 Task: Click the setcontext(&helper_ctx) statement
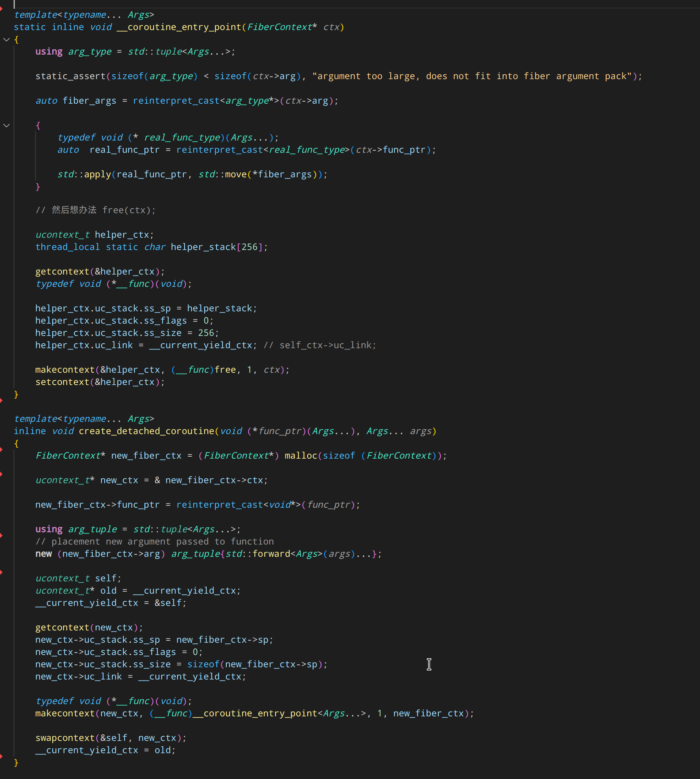coord(99,382)
